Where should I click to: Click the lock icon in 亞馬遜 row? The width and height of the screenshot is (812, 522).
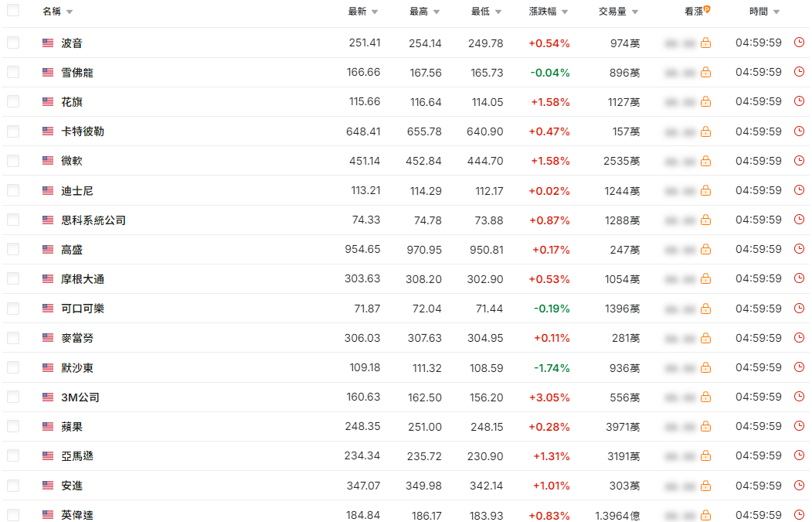705,456
